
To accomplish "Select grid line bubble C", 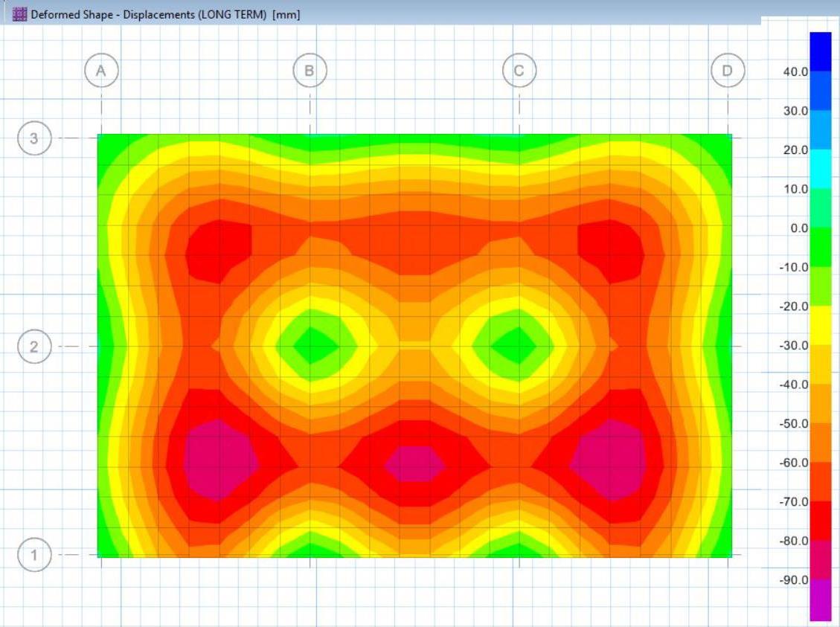I will click(x=519, y=71).
